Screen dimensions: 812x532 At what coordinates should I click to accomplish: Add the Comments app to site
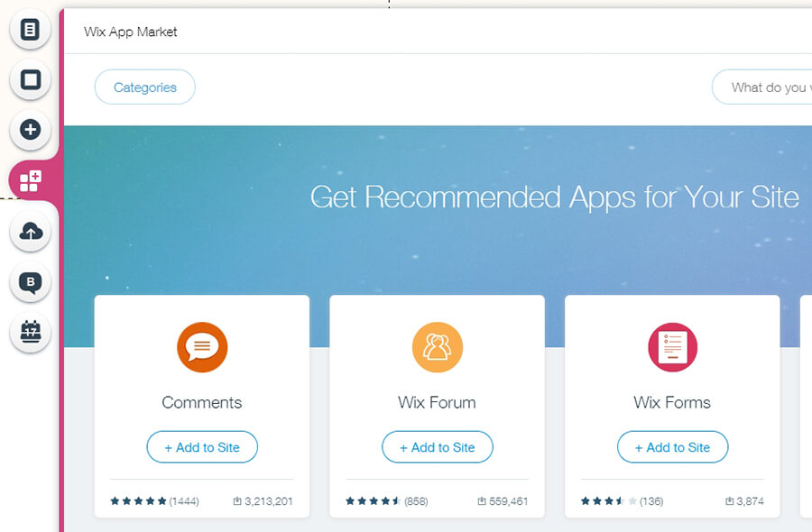[x=202, y=447]
